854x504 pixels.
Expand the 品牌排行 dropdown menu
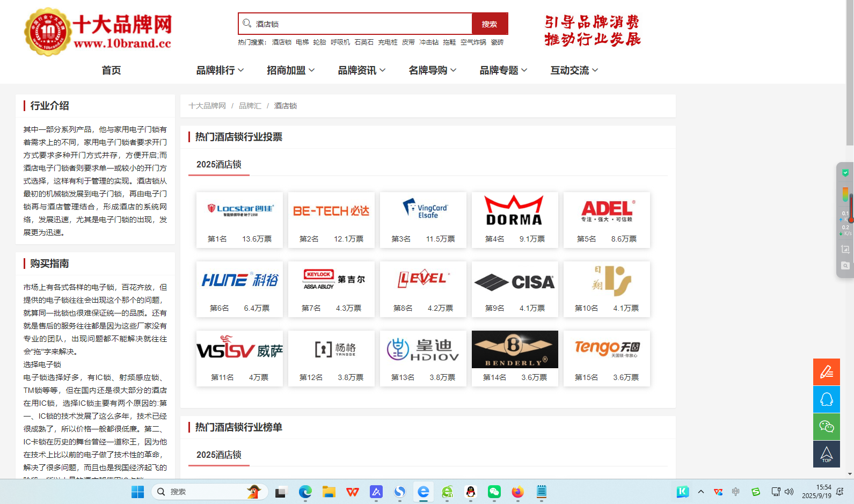tap(220, 70)
